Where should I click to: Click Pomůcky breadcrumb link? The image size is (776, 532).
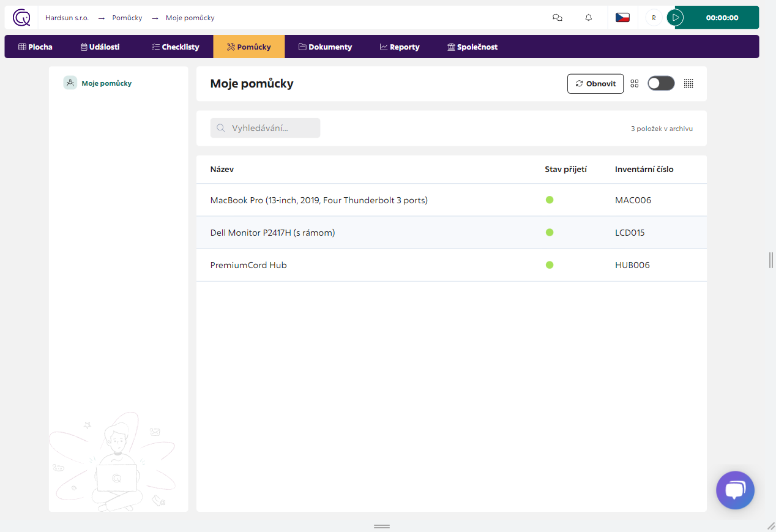click(x=127, y=18)
